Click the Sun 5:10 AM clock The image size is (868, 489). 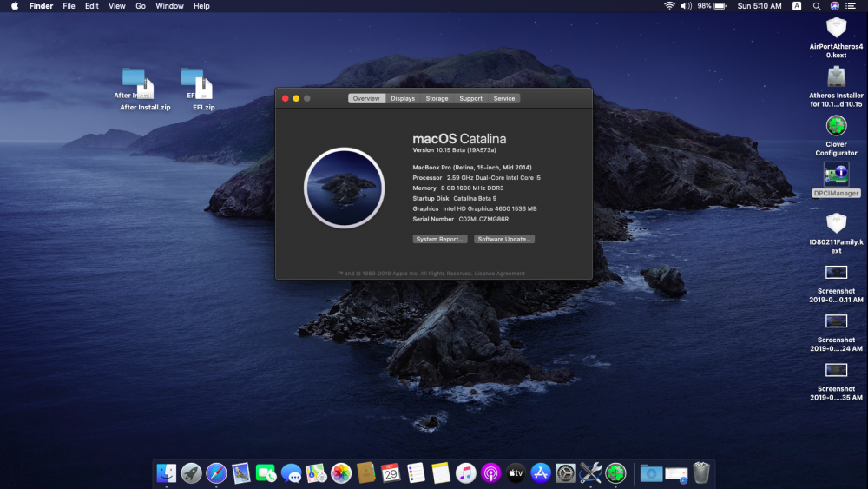(x=759, y=6)
